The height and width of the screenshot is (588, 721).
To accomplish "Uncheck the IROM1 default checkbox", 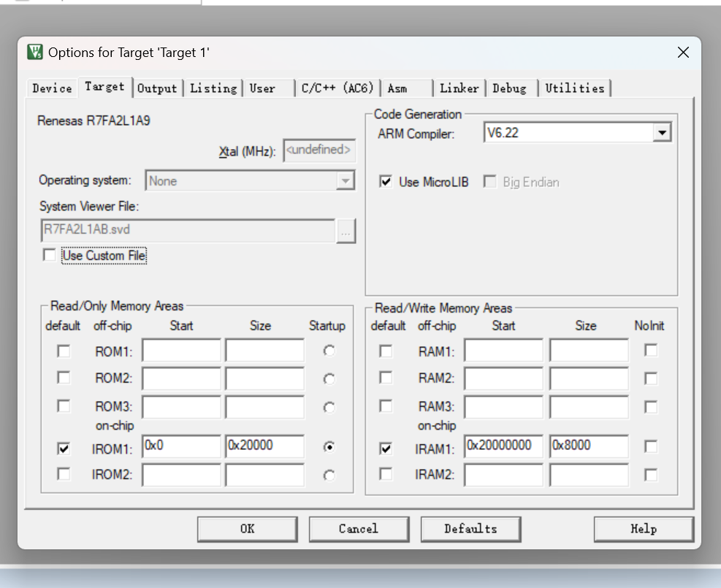I will click(x=64, y=448).
